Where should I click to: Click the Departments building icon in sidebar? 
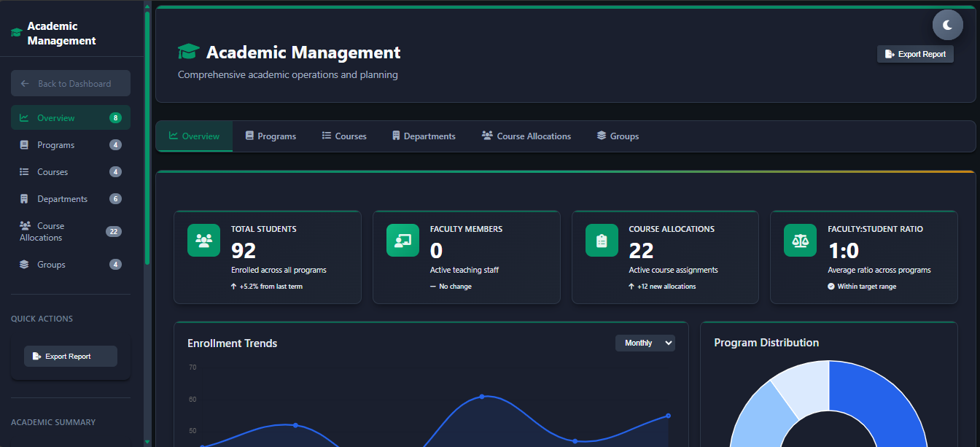24,199
